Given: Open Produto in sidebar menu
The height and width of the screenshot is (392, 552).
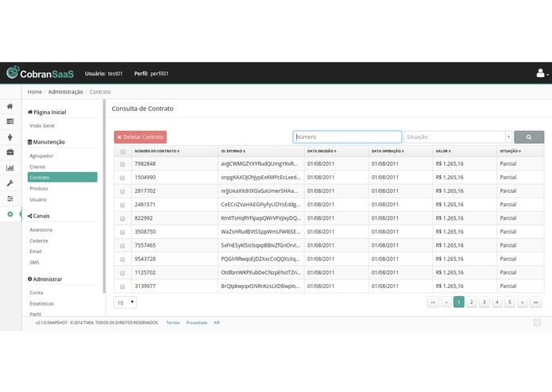Looking at the screenshot, I should [x=39, y=188].
